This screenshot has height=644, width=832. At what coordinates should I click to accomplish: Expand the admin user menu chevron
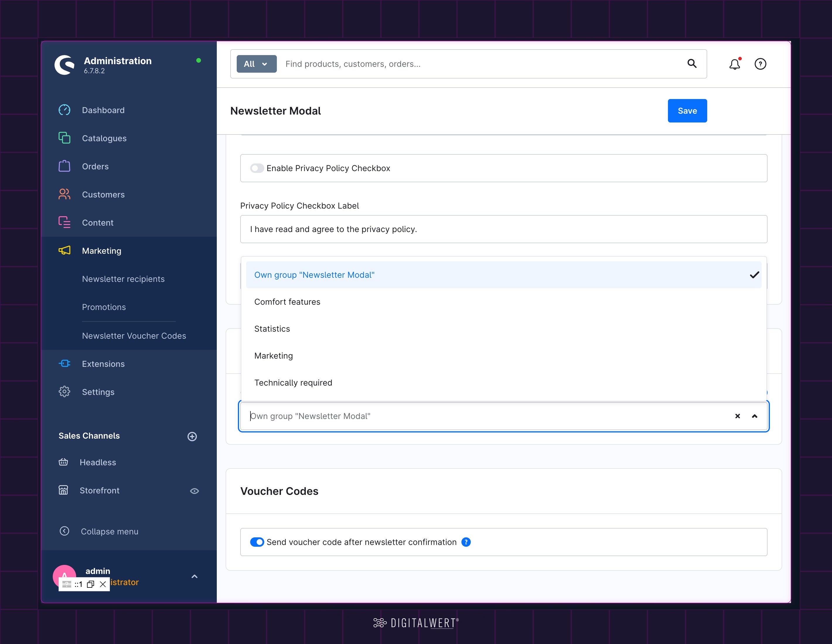click(194, 576)
